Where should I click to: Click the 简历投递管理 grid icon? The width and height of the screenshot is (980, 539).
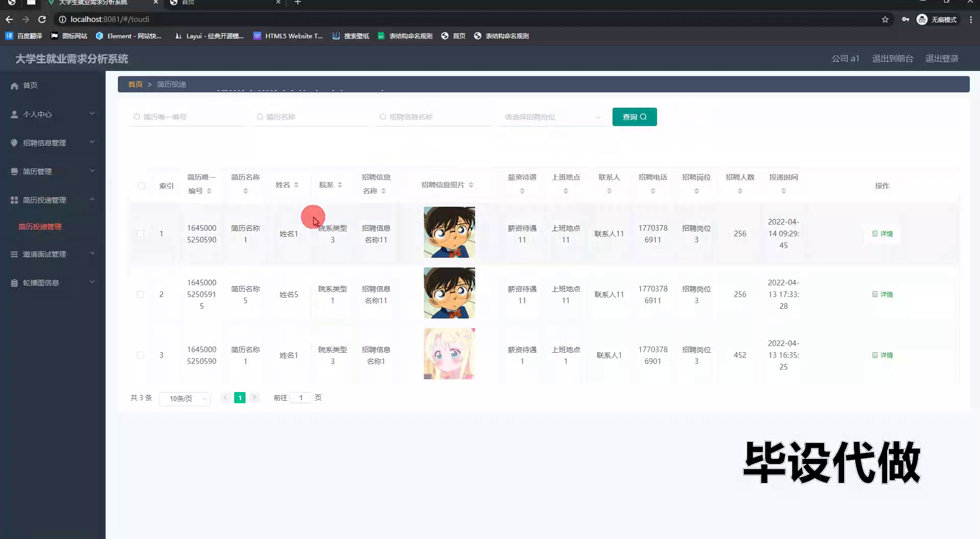point(14,200)
